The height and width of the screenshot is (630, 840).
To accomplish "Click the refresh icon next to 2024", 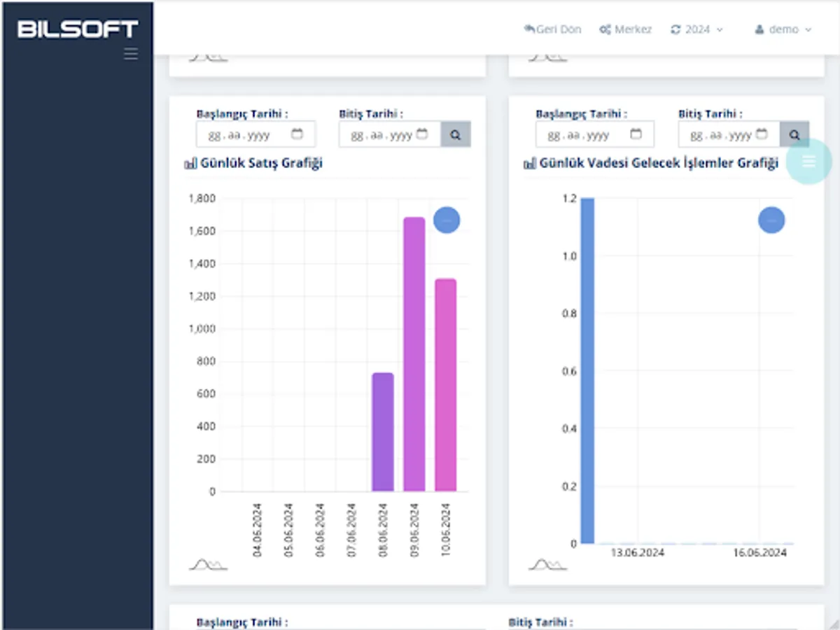I will [x=675, y=29].
